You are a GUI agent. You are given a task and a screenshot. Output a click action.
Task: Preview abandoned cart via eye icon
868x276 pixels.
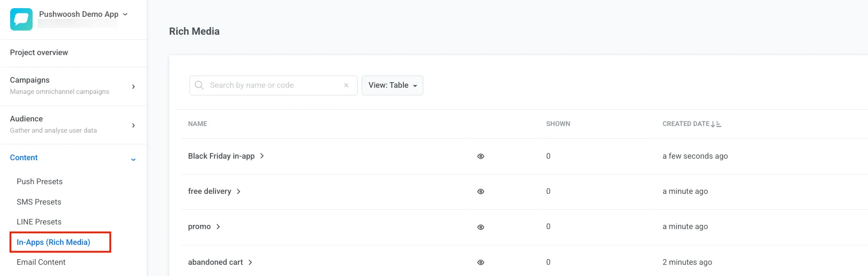pyautogui.click(x=480, y=262)
